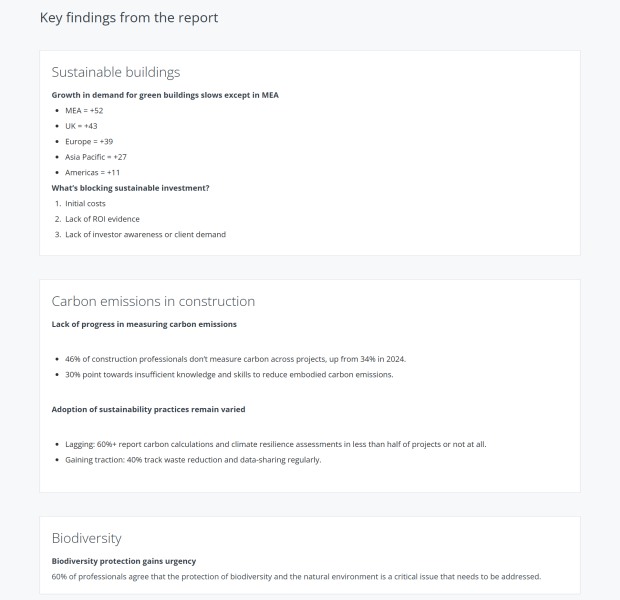Screen dimensions: 620x600
Task: Select the green buildings demand growth subheading
Action: click(165, 95)
